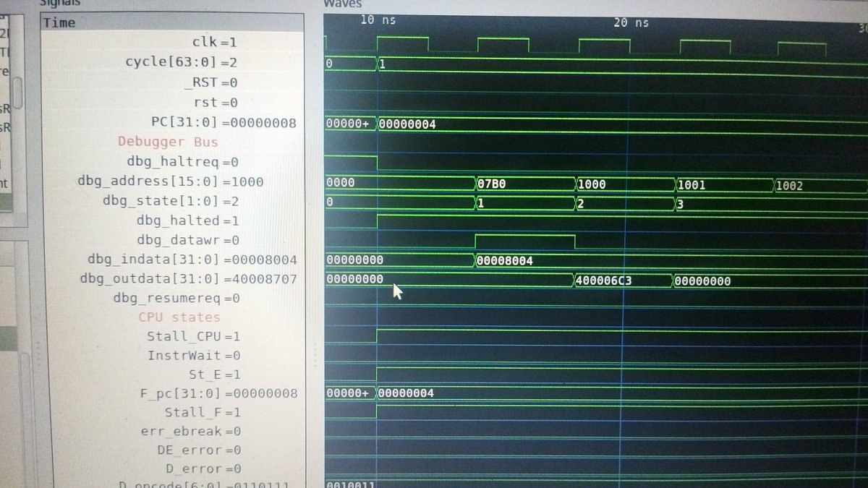Viewport: 868px width, 488px height.
Task: Click the CPU states comment row
Action: pyautogui.click(x=179, y=317)
